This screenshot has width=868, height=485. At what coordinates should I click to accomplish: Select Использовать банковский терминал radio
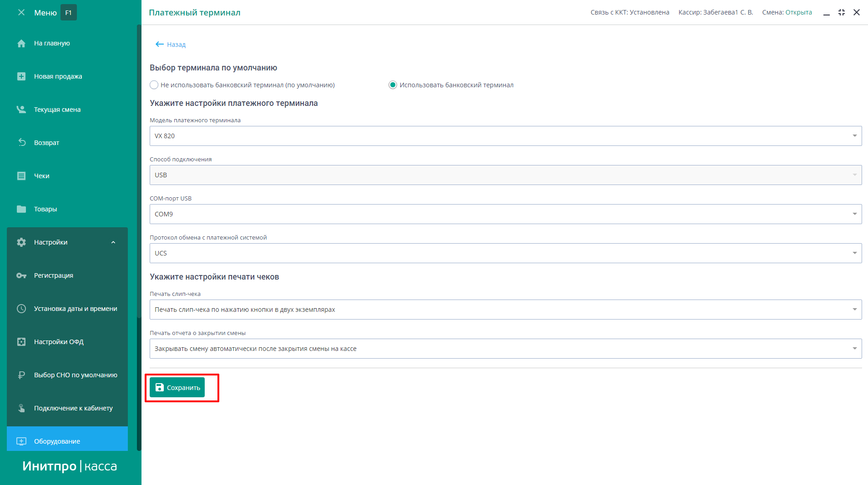[x=393, y=85]
